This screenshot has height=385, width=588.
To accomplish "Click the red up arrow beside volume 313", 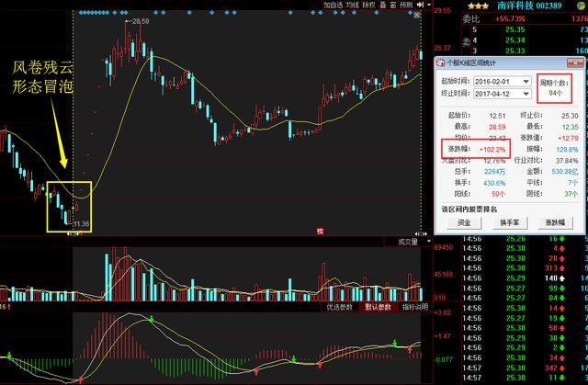I will [561, 268].
